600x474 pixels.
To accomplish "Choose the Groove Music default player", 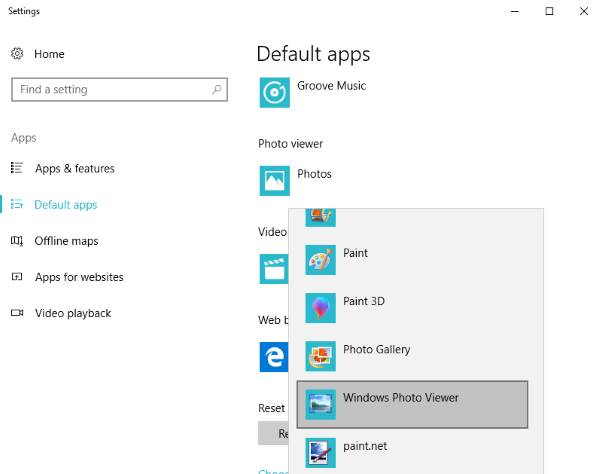I will pyautogui.click(x=331, y=86).
